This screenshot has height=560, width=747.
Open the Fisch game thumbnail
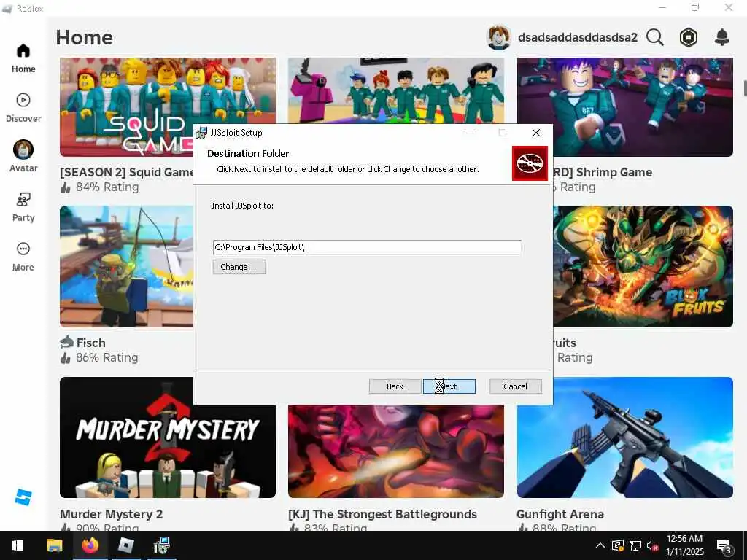point(126,266)
